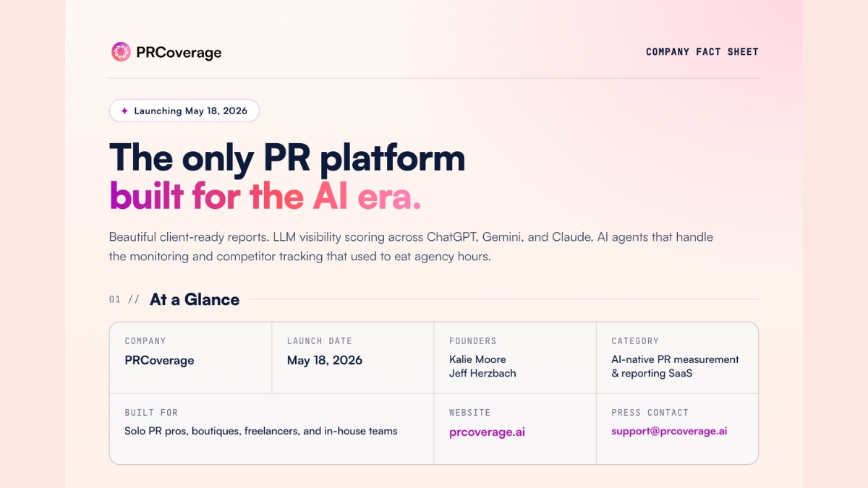This screenshot has height=488, width=868.
Task: Click the PRCoverage brand name text
Action: pos(179,52)
